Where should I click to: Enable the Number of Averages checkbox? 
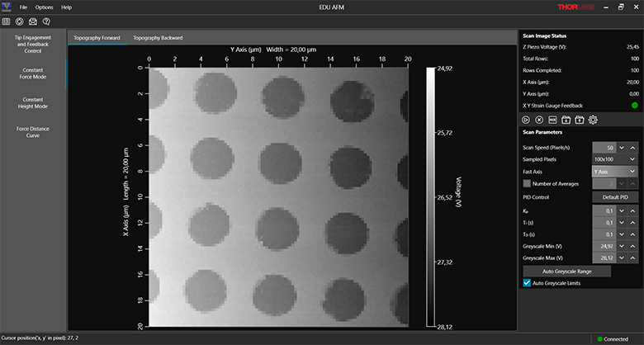[527, 183]
